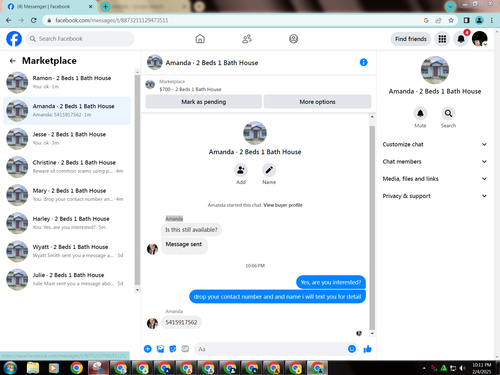The width and height of the screenshot is (500, 375).
Task: Click the Chrome address bar URL
Action: click(x=112, y=20)
